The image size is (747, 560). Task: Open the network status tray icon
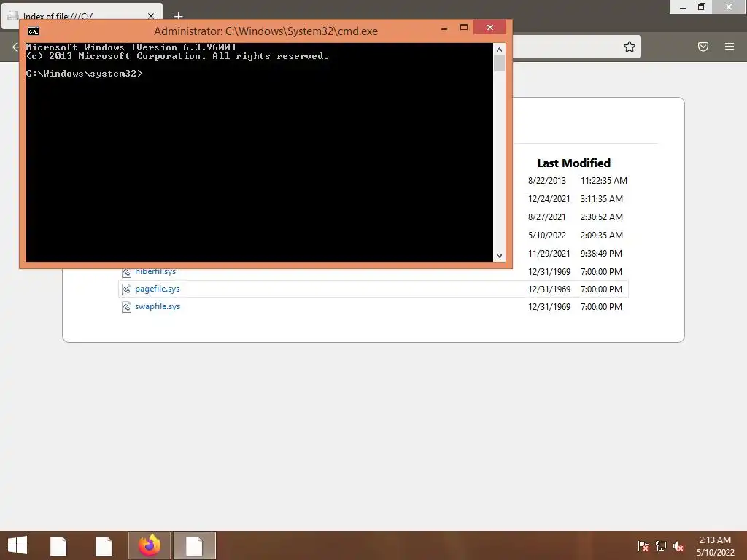pyautogui.click(x=661, y=546)
